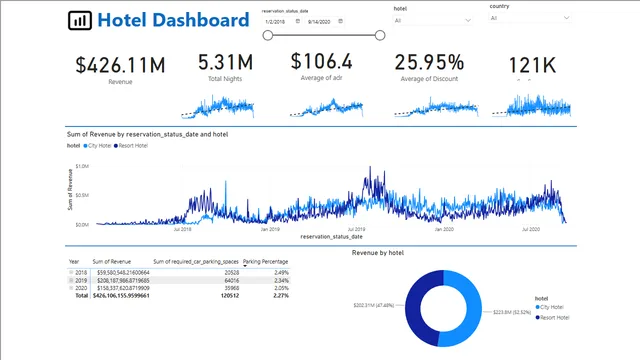This screenshot has width=640, height=360.
Task: Click the right handle of the date range slider
Action: click(380, 36)
